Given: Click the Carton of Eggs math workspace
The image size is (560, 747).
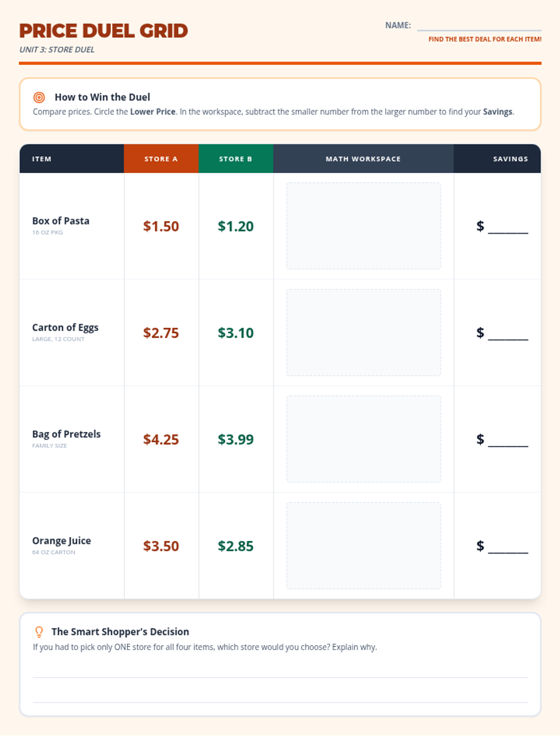Looking at the screenshot, I should (364, 332).
